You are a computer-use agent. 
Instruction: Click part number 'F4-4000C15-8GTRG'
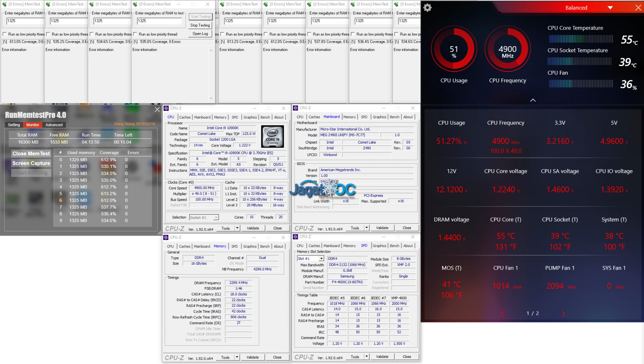click(347, 282)
